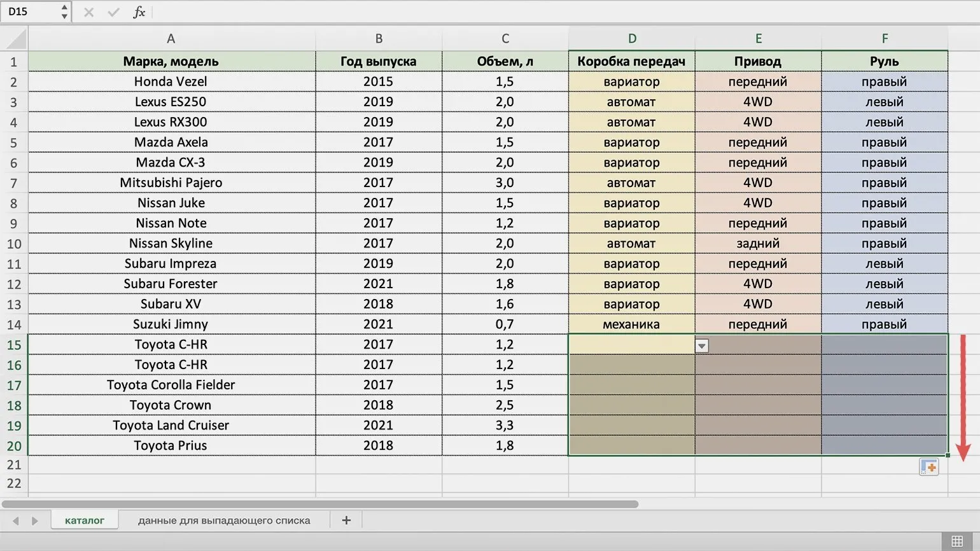Screen dimensions: 980x551
Task: Click the Auto Fill Options icon
Action: point(929,467)
